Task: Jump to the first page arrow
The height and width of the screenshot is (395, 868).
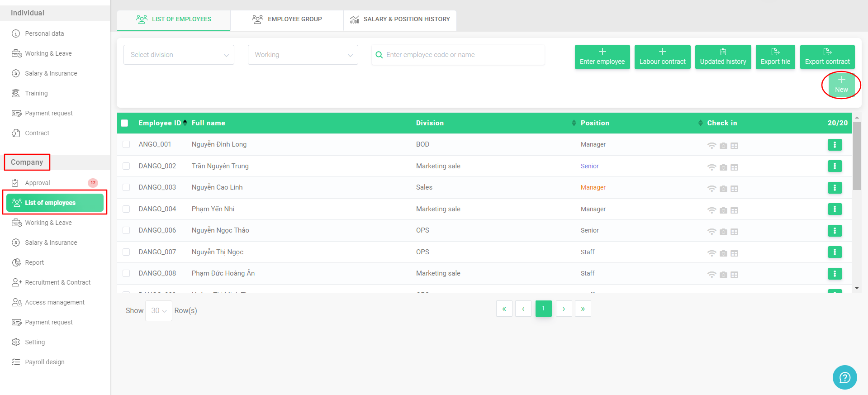Action: tap(504, 309)
